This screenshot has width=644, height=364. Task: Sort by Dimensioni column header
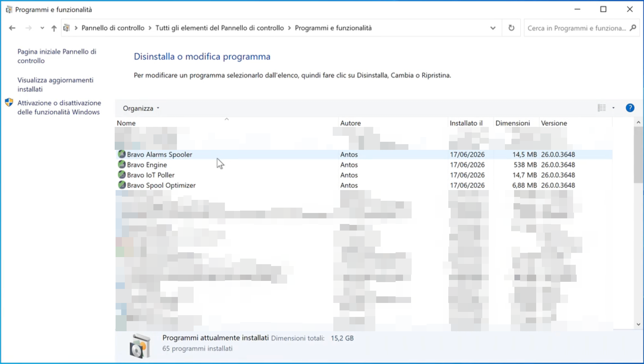click(x=516, y=123)
